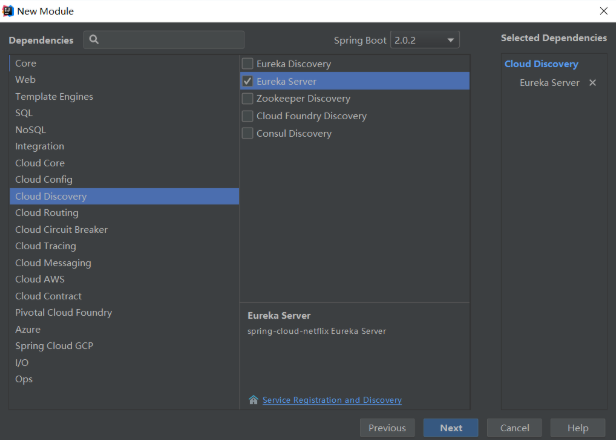
Task: Uncheck the Eureka Server checkbox
Action: tap(248, 82)
